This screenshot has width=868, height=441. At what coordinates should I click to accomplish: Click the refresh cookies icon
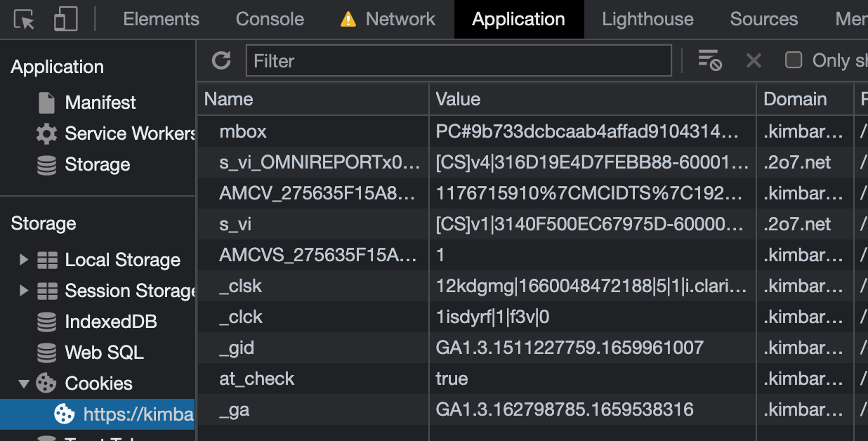click(221, 61)
